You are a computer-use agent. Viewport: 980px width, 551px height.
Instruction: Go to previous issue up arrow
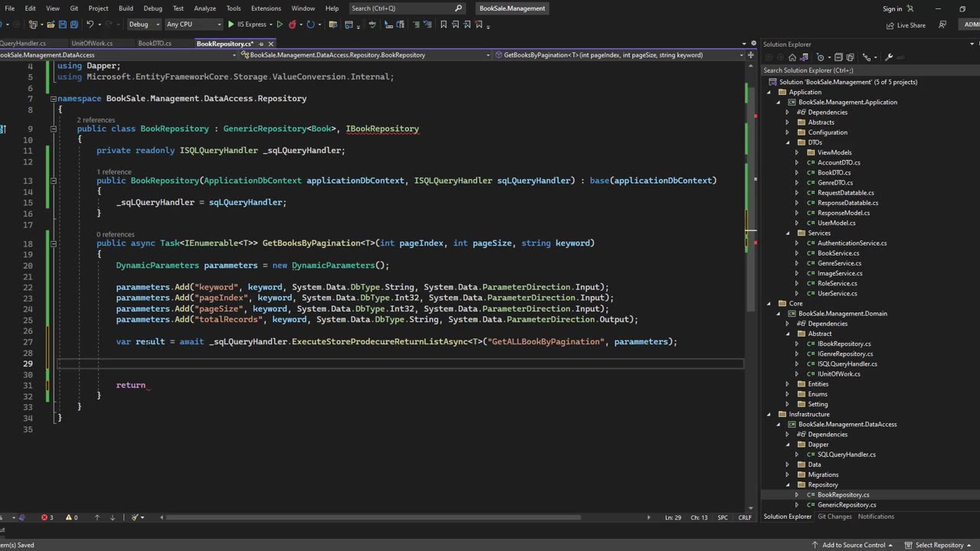coord(97,517)
